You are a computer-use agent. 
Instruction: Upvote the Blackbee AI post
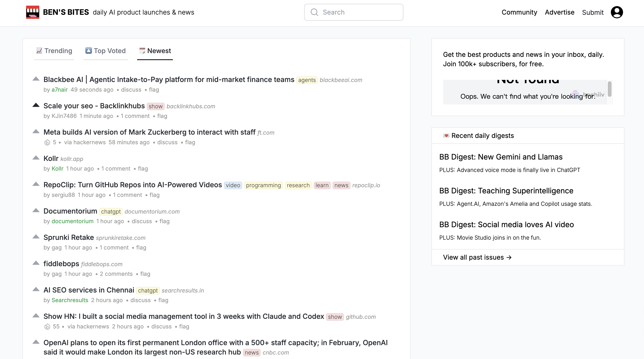[36, 79]
